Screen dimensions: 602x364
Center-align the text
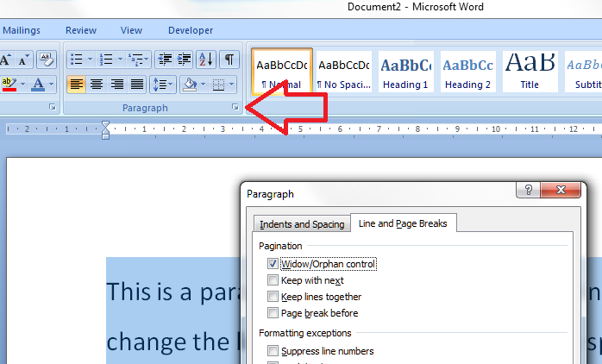point(97,85)
